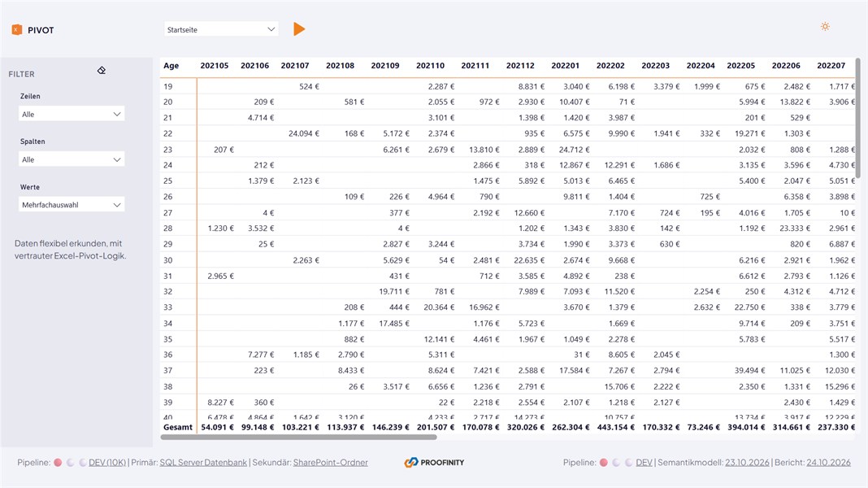Click the horizontal scrollbar under the table
The height and width of the screenshot is (488, 868).
298,437
